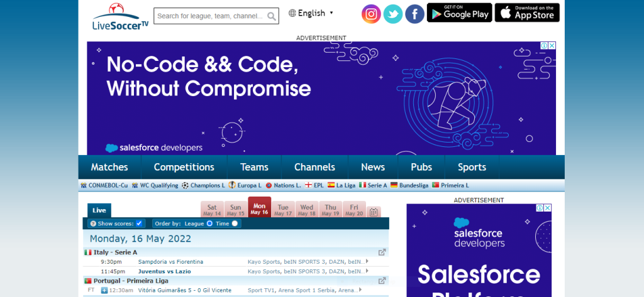Expand channels for Sampdoria vs Fiorentina

367,261
